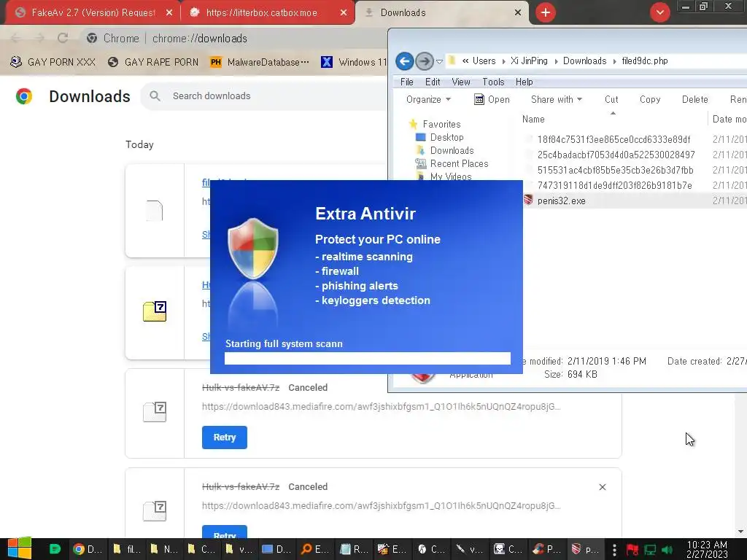This screenshot has width=747, height=560.
Task: Click Open in Explorer toolbar
Action: pyautogui.click(x=492, y=99)
